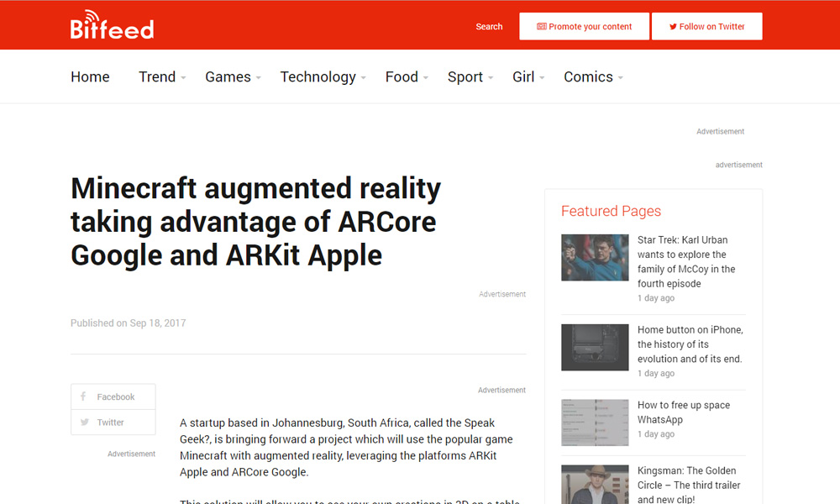This screenshot has width=840, height=504.
Task: Open Star Trek: Karl Urban article link
Action: point(686,262)
